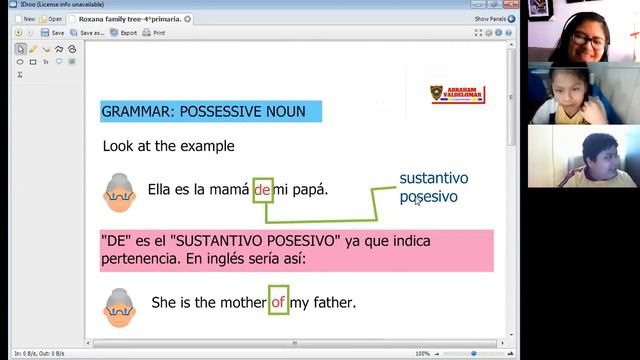
Task: Click the blue info icon
Action: pos(499,33)
